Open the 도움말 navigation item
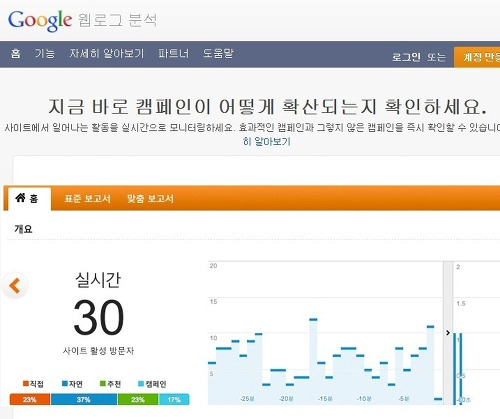This screenshot has width=500, height=419. pos(218,53)
